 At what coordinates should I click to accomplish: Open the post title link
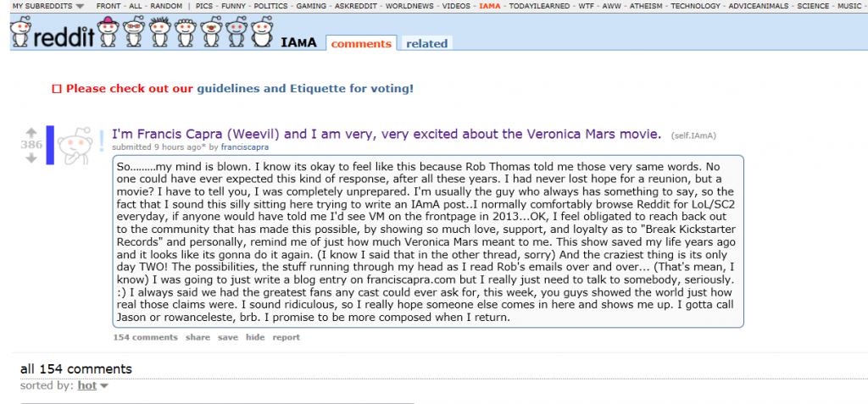click(x=387, y=133)
